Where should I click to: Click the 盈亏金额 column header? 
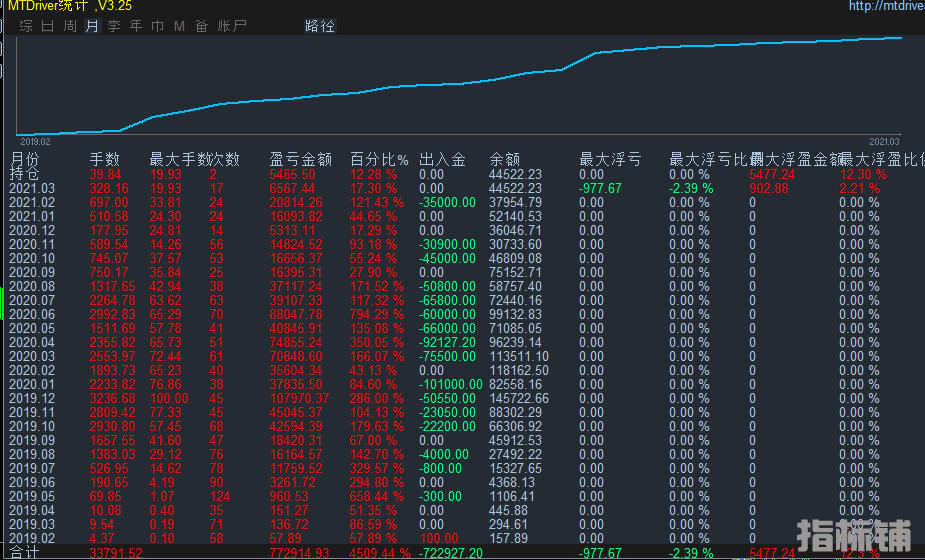(300, 159)
